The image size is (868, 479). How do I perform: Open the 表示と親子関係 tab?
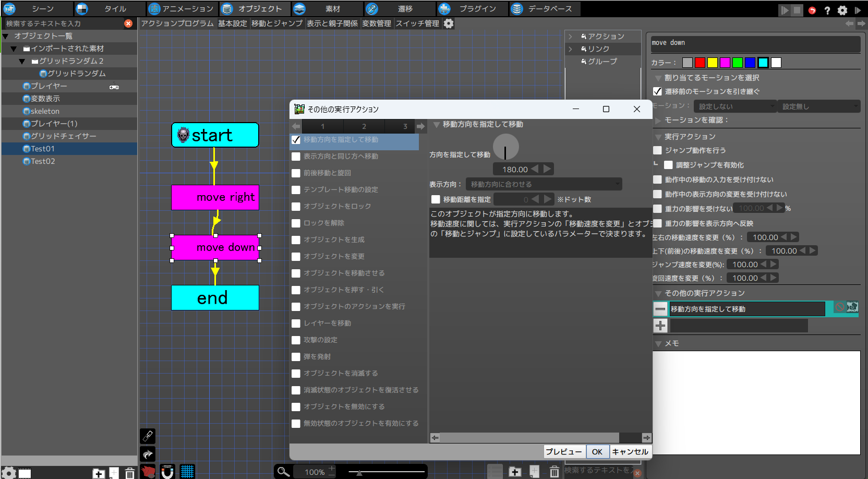tap(332, 23)
